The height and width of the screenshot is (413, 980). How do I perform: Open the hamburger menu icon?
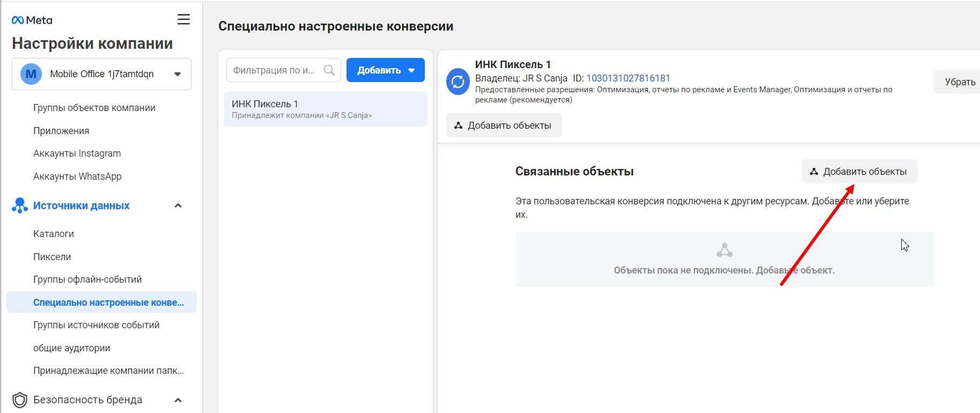(x=183, y=19)
